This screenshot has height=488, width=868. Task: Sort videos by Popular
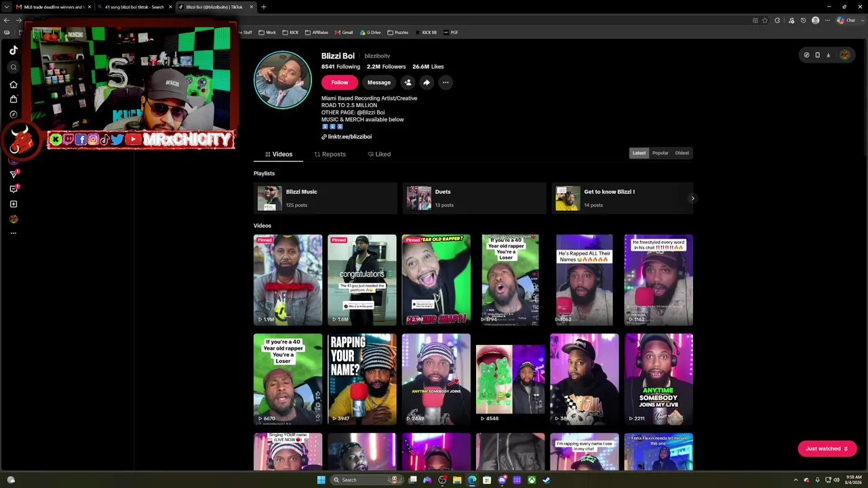click(x=660, y=153)
